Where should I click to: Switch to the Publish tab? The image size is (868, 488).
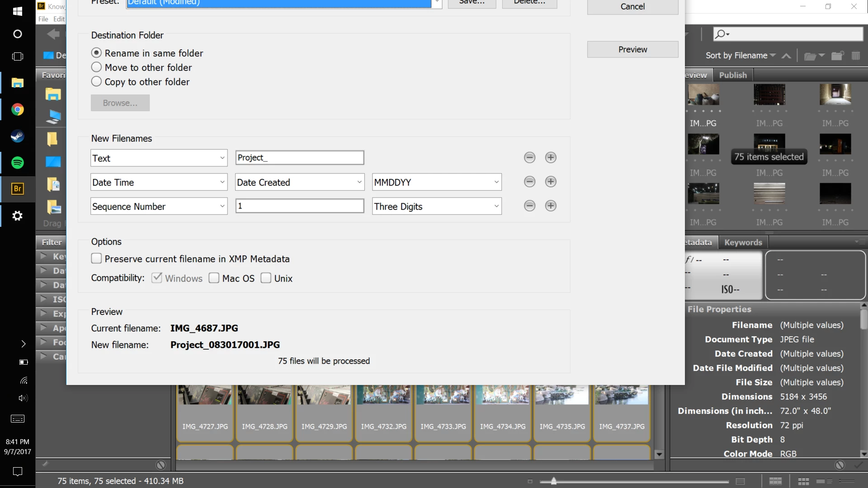(x=732, y=75)
